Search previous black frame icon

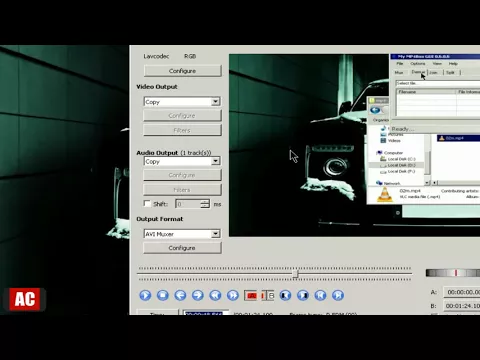(x=285, y=295)
